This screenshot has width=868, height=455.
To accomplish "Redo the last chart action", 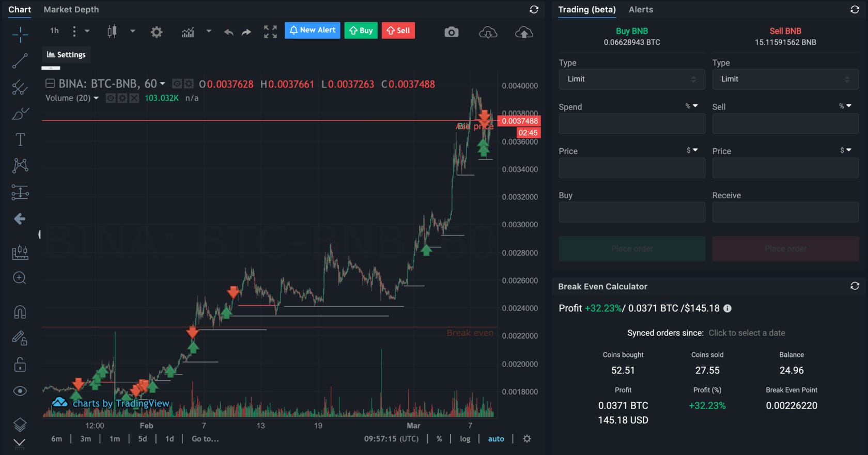I will (246, 32).
